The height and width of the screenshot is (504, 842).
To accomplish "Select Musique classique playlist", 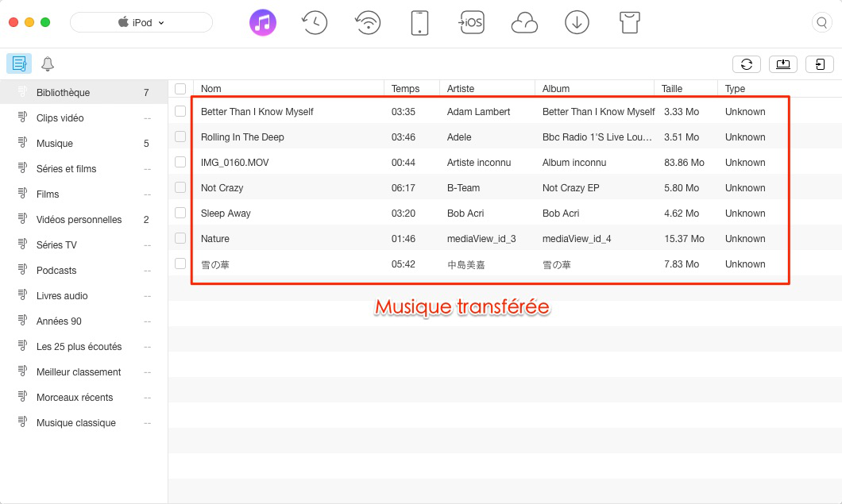I will (x=83, y=423).
